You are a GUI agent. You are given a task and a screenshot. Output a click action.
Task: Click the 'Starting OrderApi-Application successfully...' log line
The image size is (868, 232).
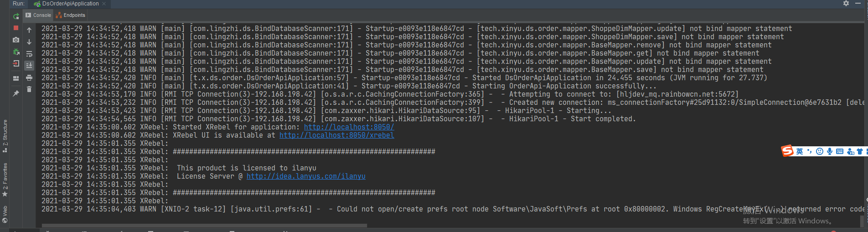pos(349,86)
